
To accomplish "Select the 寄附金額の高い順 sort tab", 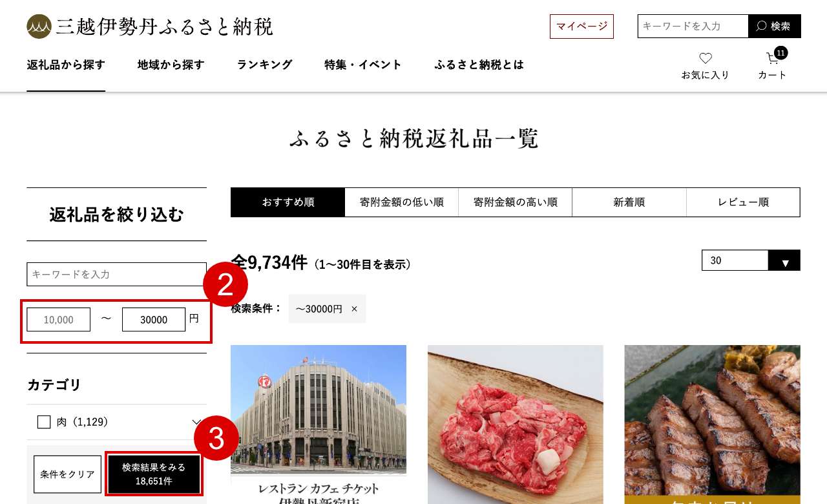I will coord(516,202).
